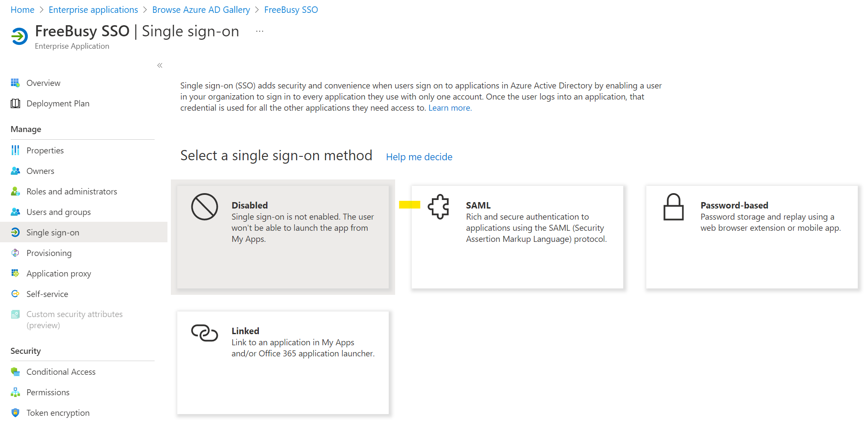Screen dimensions: 868x435
Task: Open Owners menu item
Action: tap(41, 171)
